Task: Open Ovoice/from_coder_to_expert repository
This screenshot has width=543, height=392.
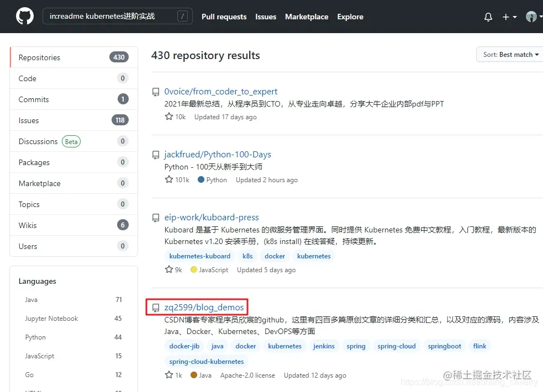Action: [x=220, y=91]
